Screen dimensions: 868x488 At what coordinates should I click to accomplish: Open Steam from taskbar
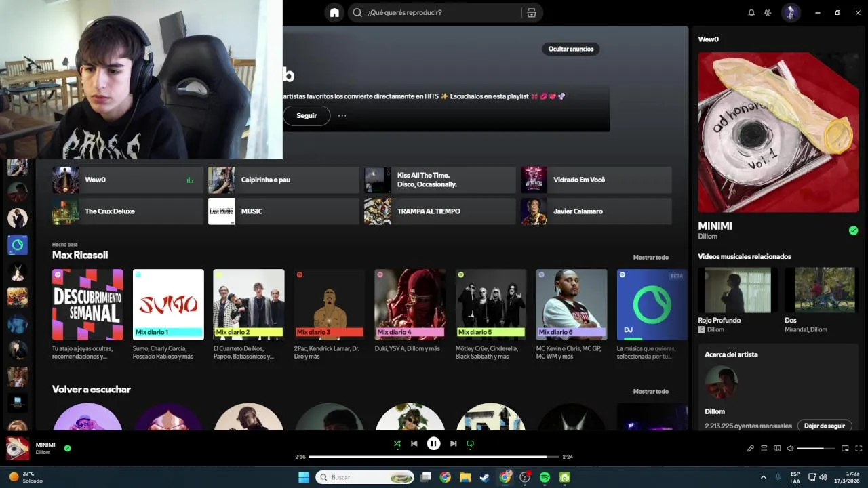485,477
